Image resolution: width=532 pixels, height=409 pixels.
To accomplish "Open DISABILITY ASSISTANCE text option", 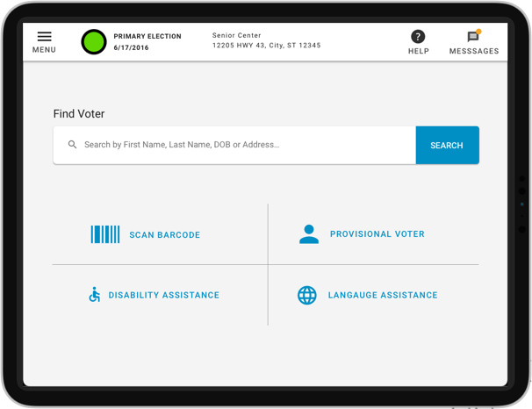I will tap(164, 296).
